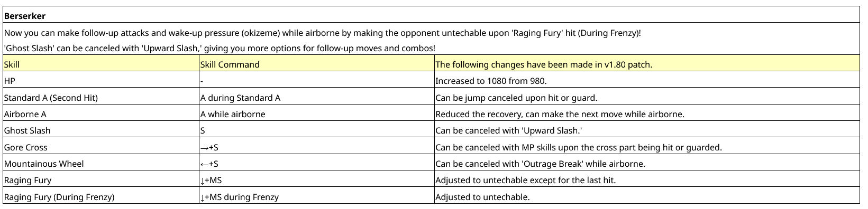
Task: Select the Raging Fury (During Frenzy) cell
Action: point(101,197)
